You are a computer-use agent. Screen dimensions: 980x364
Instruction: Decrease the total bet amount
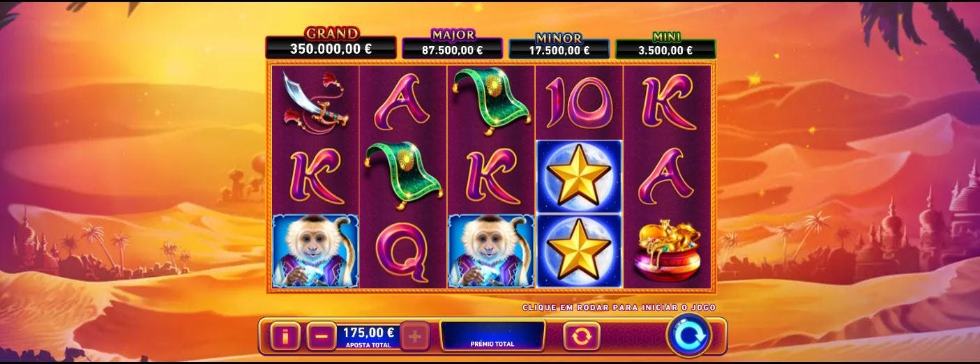[x=320, y=337]
